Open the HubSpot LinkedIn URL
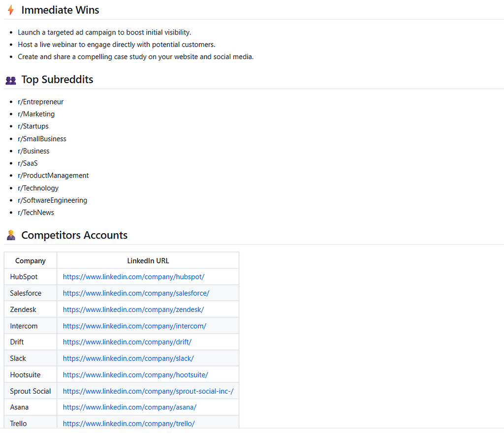This screenshot has height=434, width=504. pyautogui.click(x=133, y=277)
